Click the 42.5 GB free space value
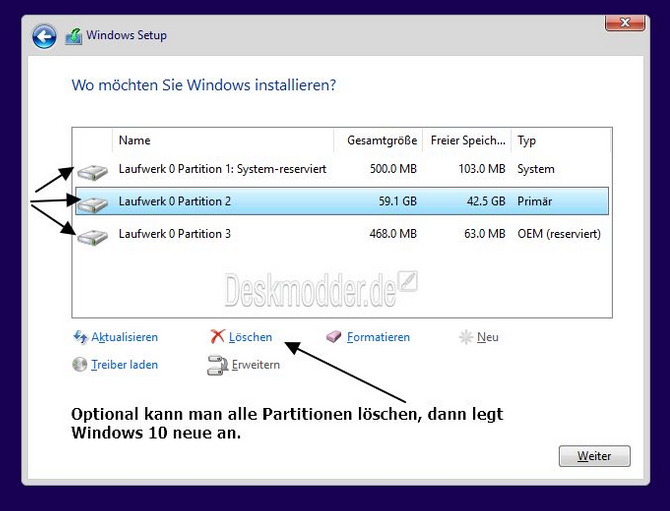The image size is (670, 511). click(486, 201)
